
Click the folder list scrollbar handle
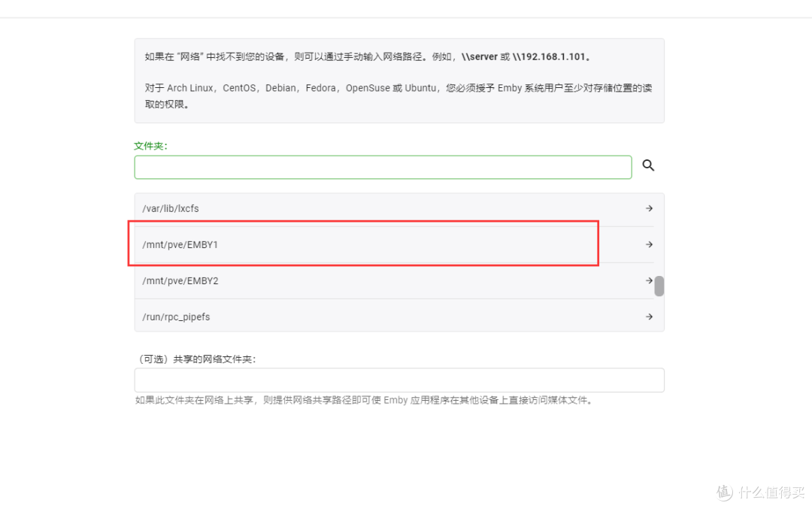tap(659, 286)
